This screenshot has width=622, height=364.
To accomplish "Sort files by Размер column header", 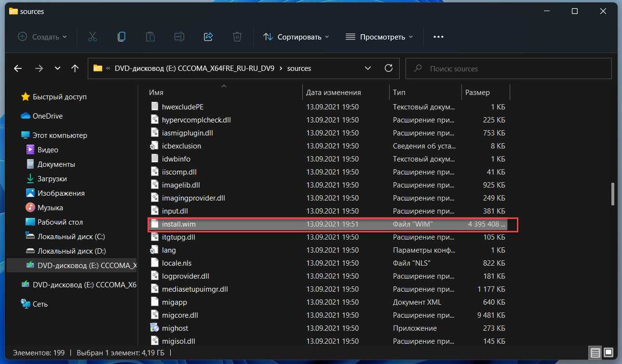I will click(x=477, y=93).
